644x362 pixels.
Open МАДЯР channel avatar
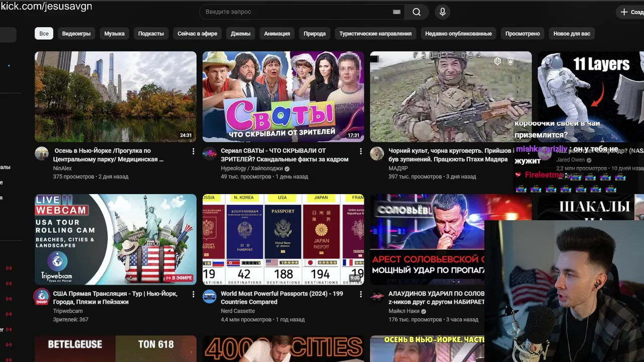coord(377,153)
